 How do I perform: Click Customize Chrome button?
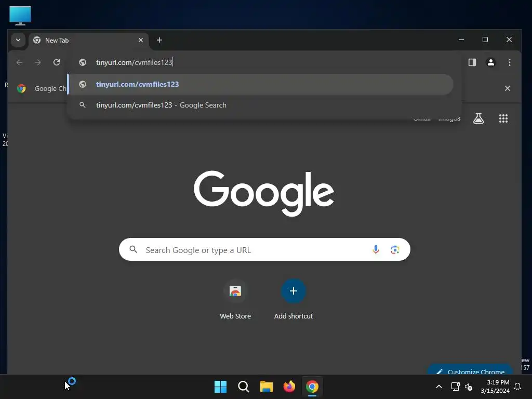point(470,369)
